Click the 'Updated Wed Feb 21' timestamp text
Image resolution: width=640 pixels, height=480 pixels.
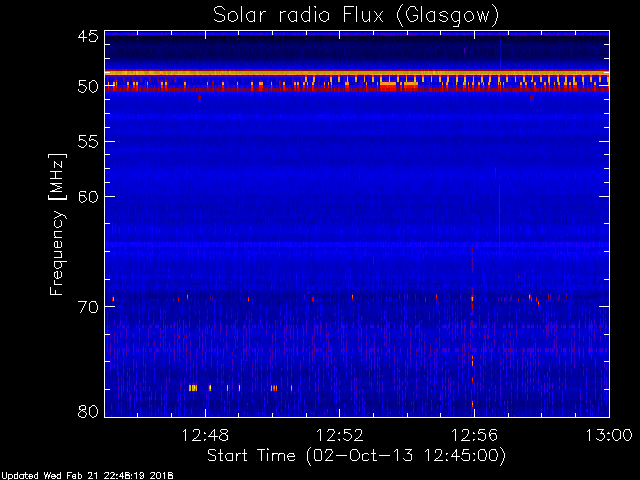coord(87,476)
